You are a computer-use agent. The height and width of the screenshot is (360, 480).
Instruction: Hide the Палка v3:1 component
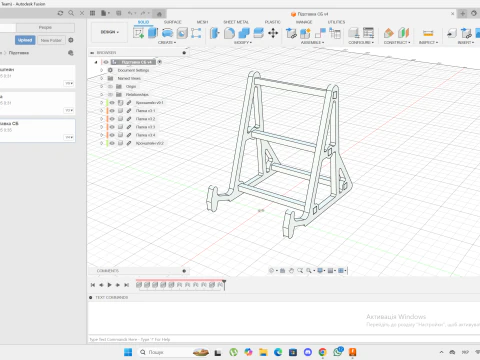click(x=112, y=111)
